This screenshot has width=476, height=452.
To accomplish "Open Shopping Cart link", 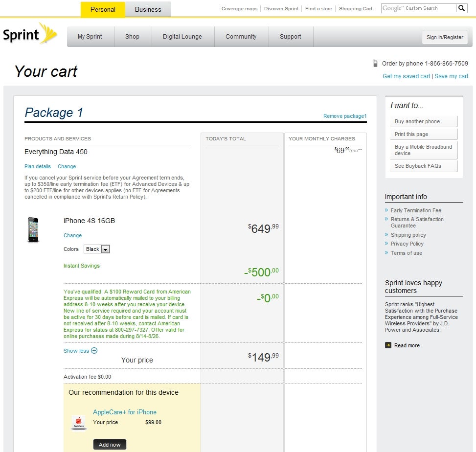I will pyautogui.click(x=356, y=8).
